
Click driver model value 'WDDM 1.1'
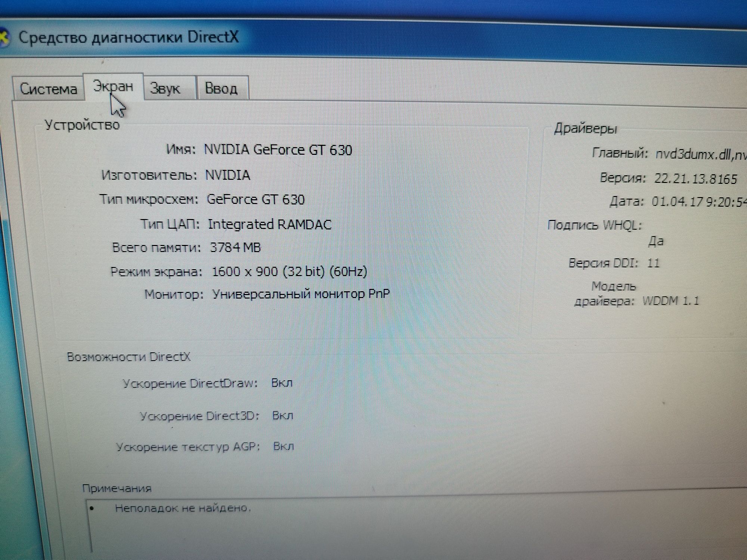pos(670,301)
